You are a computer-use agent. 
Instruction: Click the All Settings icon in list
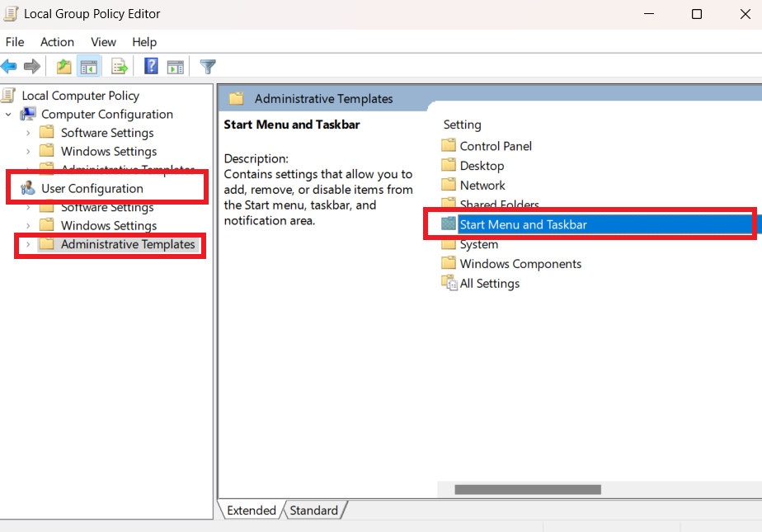449,283
